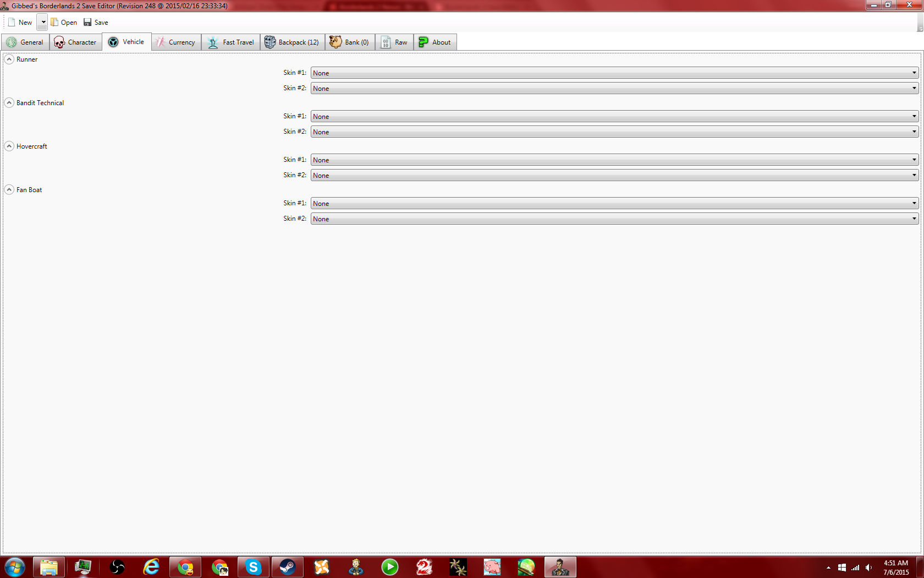Collapse the Fan Boat section
The width and height of the screenshot is (924, 578).
pos(9,190)
